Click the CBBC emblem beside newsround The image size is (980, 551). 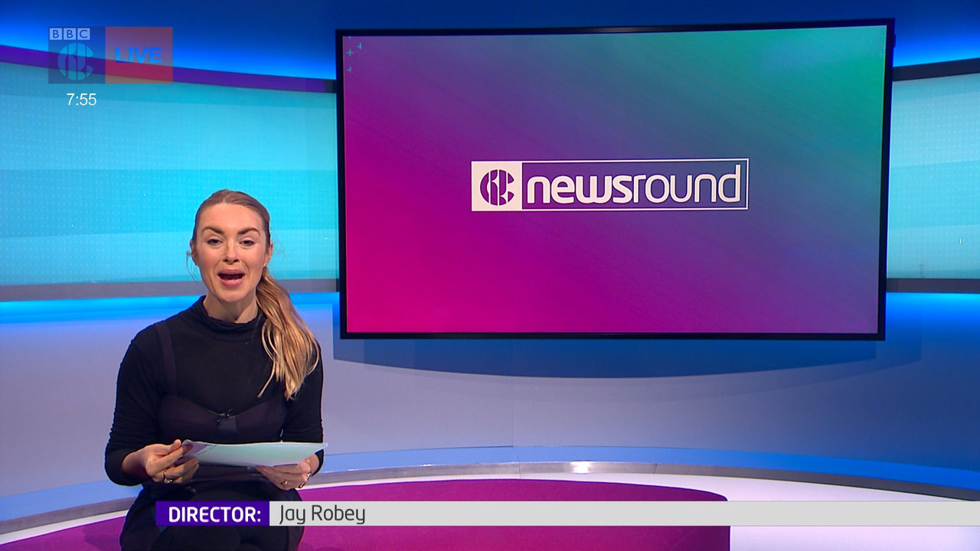click(497, 186)
